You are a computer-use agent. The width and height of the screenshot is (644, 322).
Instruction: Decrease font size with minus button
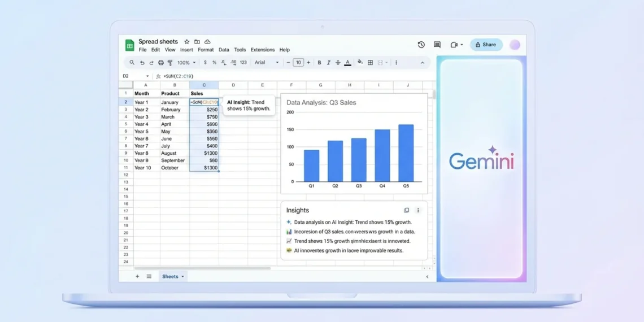(x=288, y=63)
